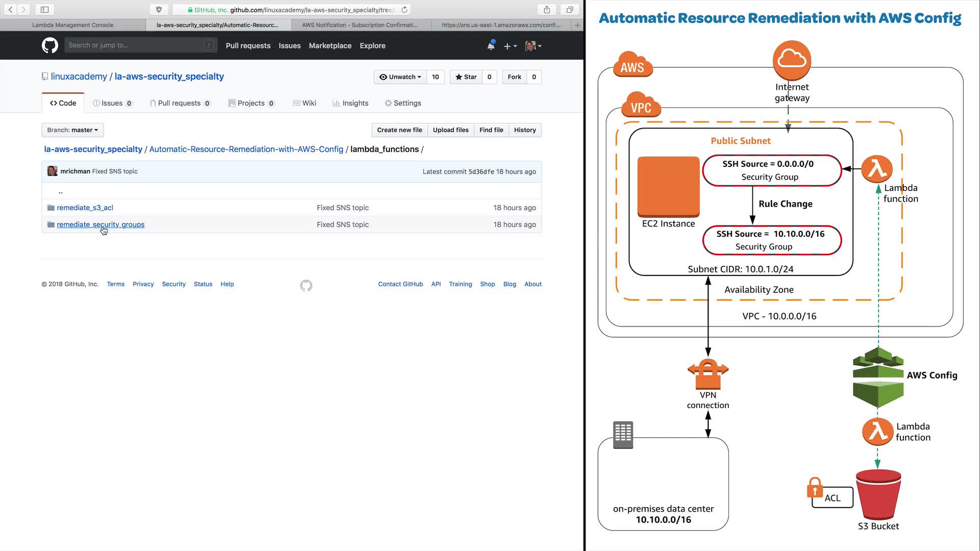Click the Safari sidebar toggle icon
980x551 pixels.
coord(44,9)
